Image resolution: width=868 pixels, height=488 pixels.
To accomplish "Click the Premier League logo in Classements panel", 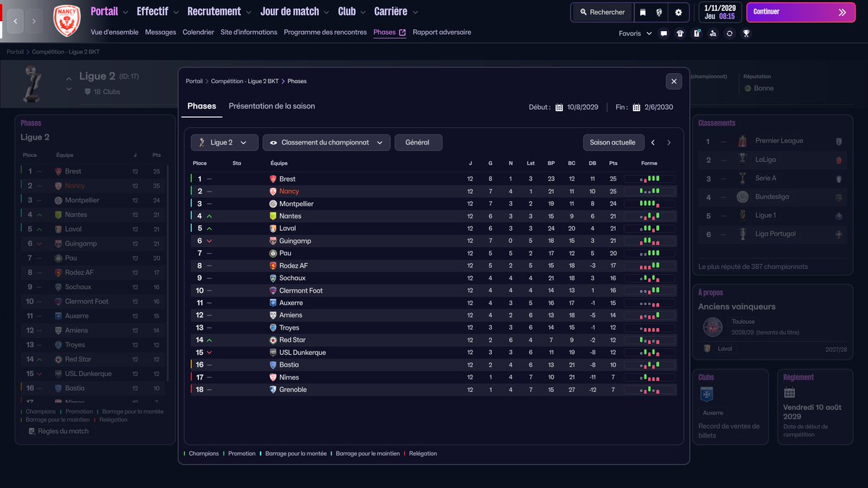I will coord(742,141).
